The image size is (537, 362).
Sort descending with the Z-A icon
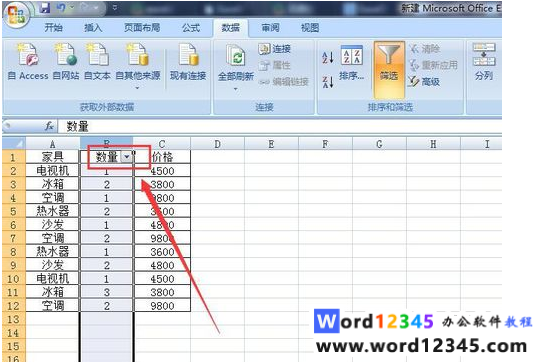point(328,82)
